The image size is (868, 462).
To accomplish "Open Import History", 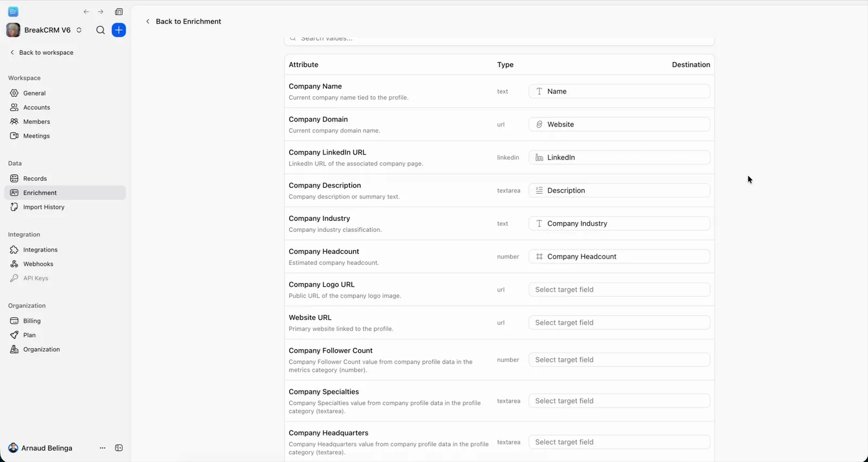I will (65, 207).
